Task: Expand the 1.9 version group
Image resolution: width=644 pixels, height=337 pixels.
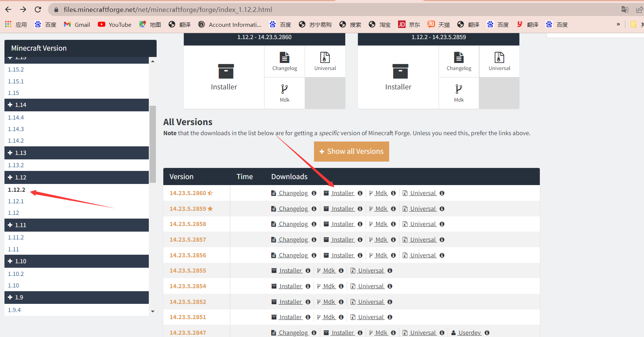Action: click(x=77, y=298)
